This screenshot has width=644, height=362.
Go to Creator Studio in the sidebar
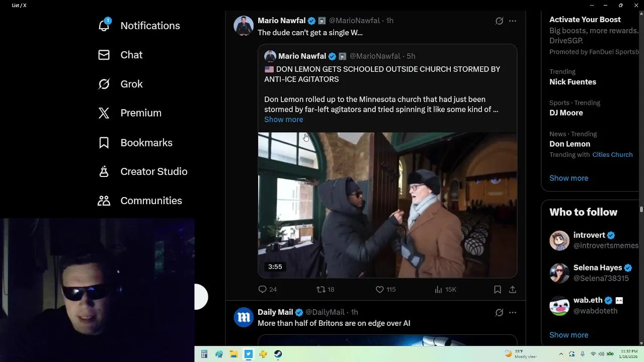pos(154,171)
